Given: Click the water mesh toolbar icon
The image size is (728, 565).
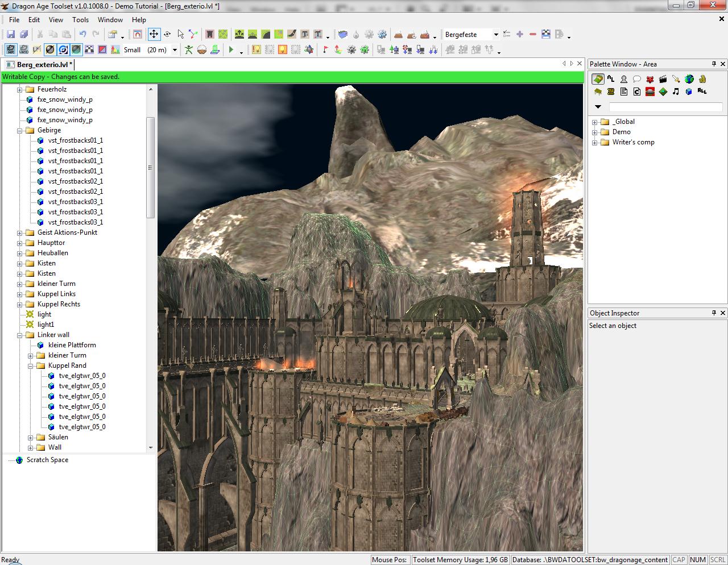Looking at the screenshot, I should pos(342,35).
